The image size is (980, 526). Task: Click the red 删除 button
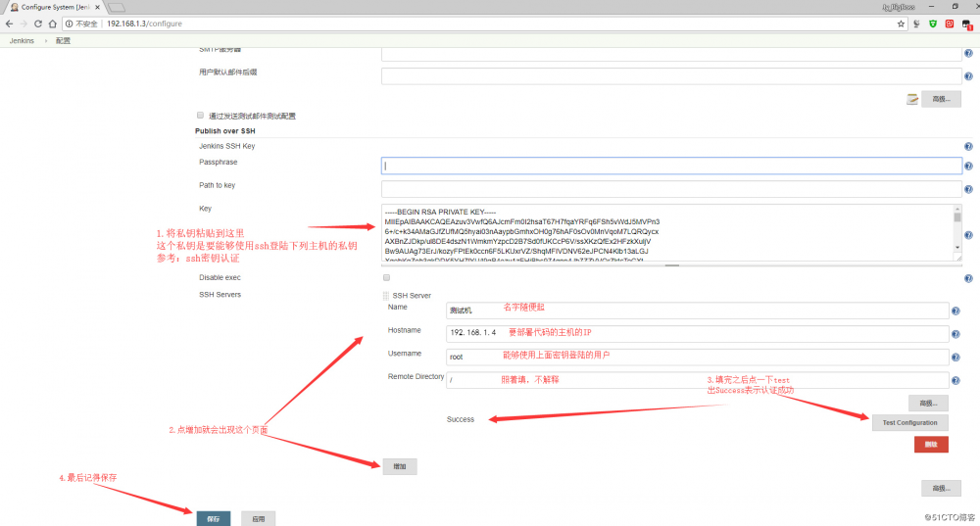pyautogui.click(x=931, y=444)
